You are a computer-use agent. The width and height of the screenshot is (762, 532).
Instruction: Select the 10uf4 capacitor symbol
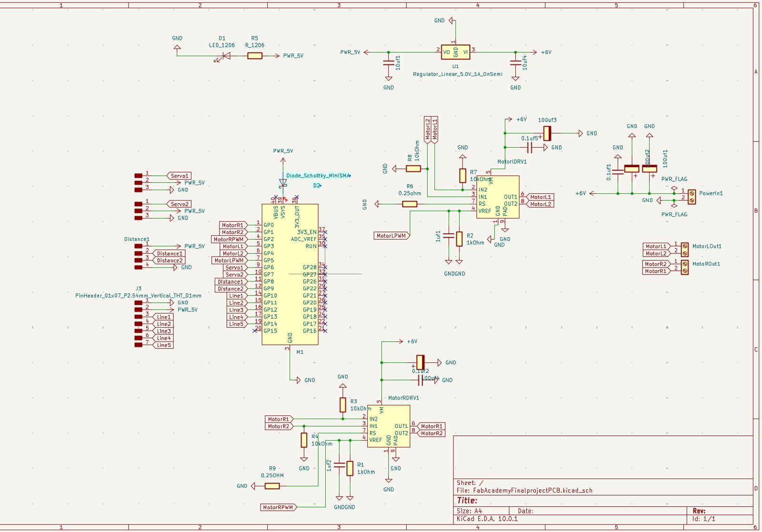515,62
